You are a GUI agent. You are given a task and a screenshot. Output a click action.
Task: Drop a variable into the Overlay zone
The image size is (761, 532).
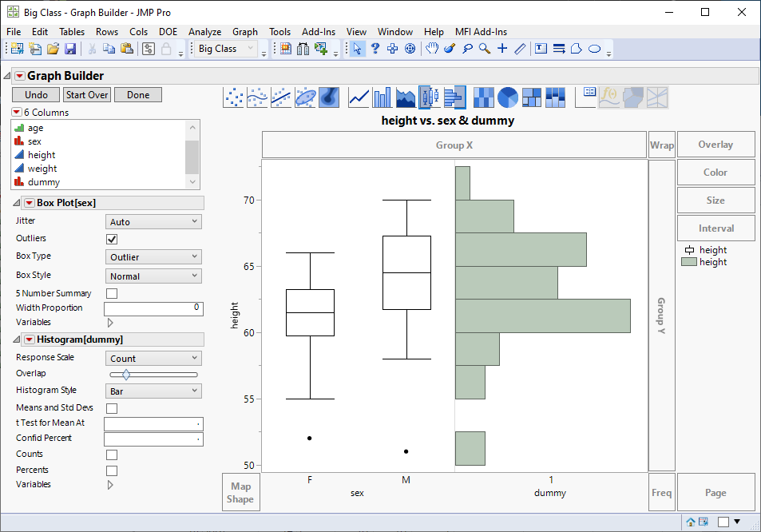[715, 145]
